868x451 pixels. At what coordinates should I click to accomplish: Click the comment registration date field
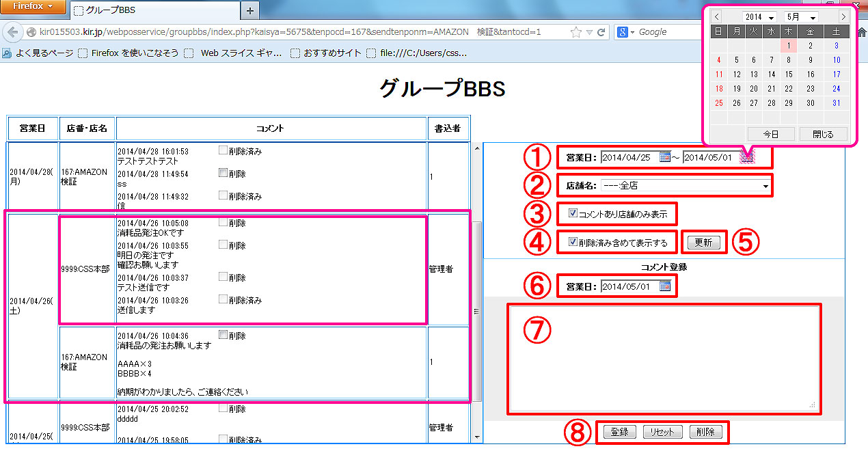[x=629, y=286]
